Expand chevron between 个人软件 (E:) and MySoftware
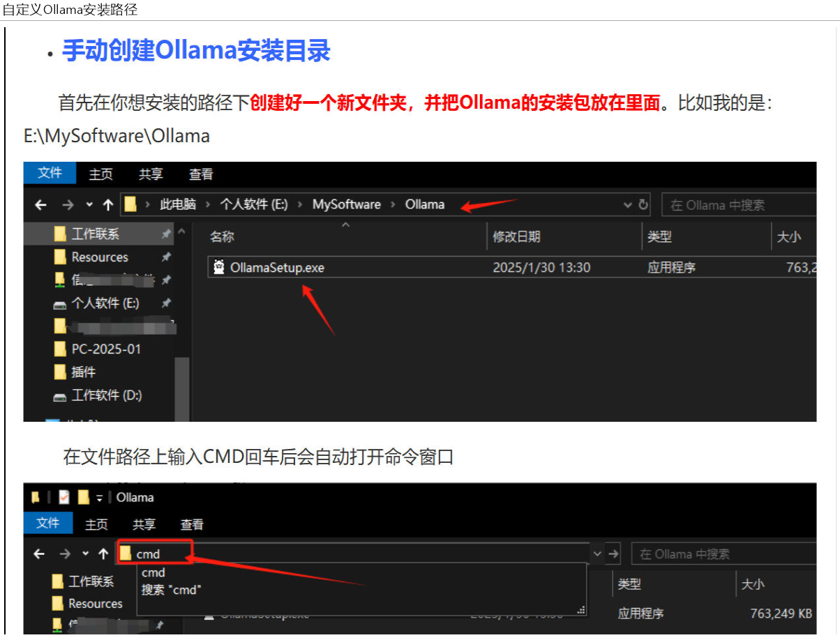Viewport: 840px width, 640px height. [x=300, y=205]
